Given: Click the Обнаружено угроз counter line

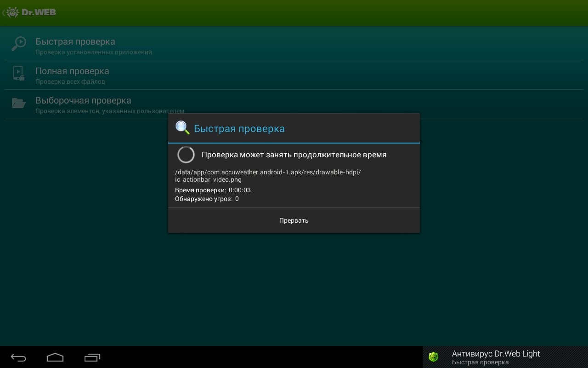Looking at the screenshot, I should 207,199.
